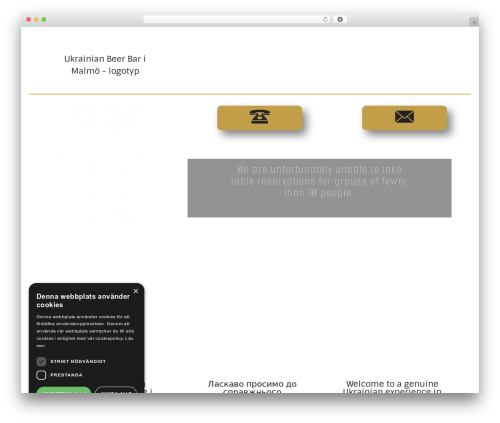Close the cookie consent popup
The image size is (500, 423).
click(x=136, y=291)
